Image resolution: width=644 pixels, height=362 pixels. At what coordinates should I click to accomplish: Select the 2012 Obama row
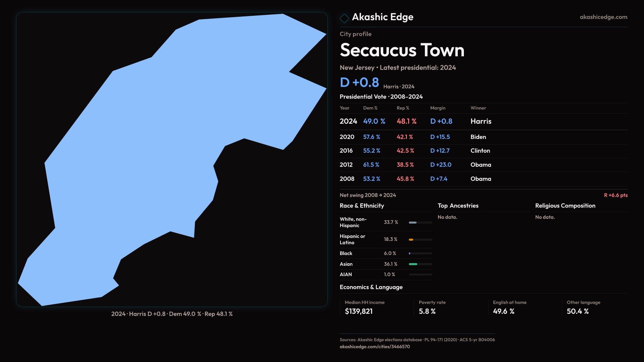483,165
